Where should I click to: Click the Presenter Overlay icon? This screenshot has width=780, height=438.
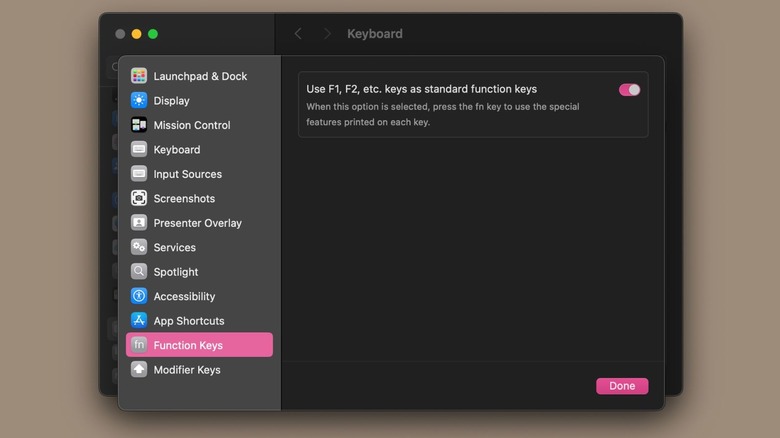[x=139, y=223]
